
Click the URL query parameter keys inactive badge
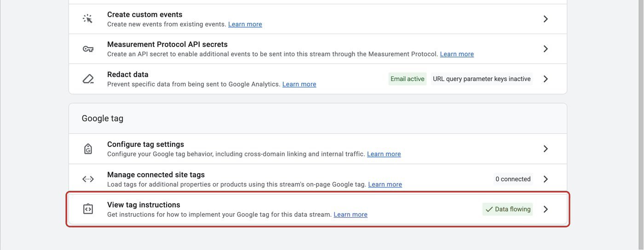pos(482,79)
